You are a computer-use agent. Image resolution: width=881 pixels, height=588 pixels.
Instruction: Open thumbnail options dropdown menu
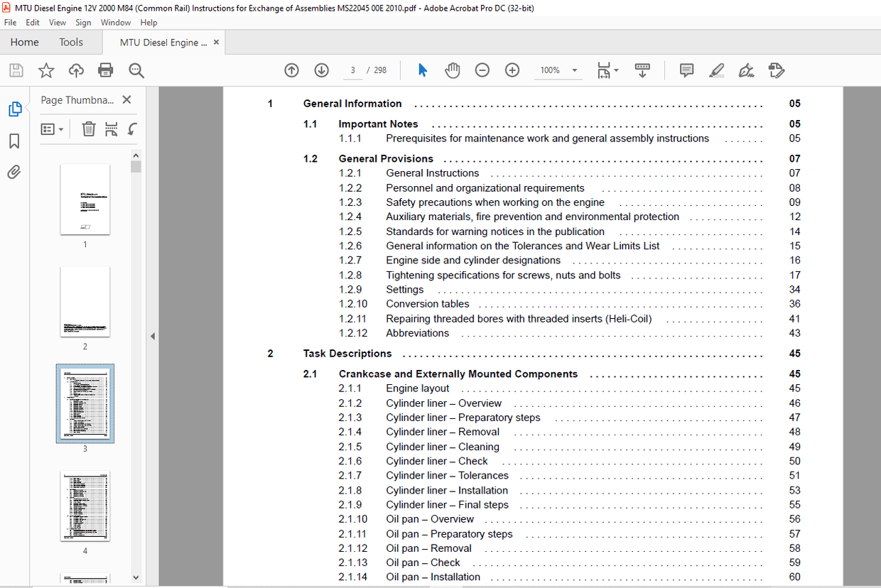coord(53,129)
